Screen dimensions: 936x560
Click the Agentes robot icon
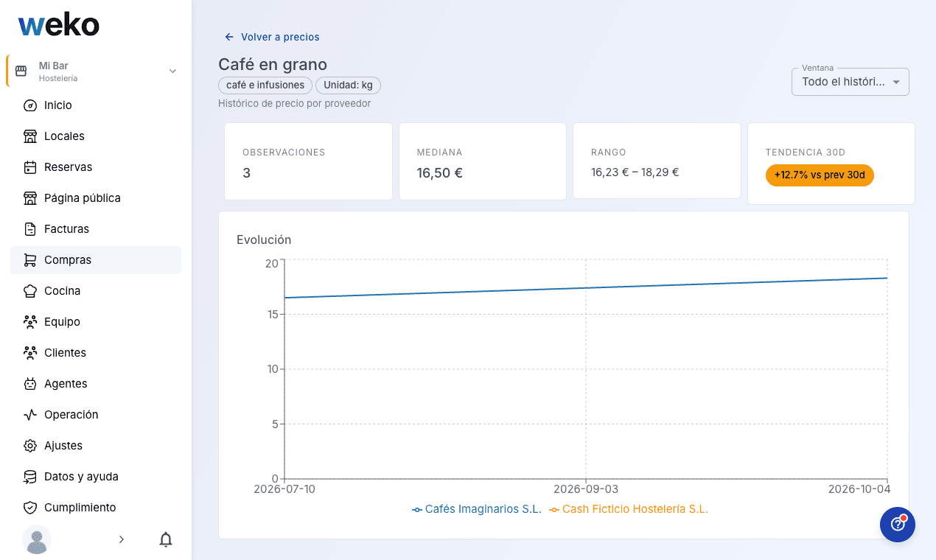click(x=30, y=384)
